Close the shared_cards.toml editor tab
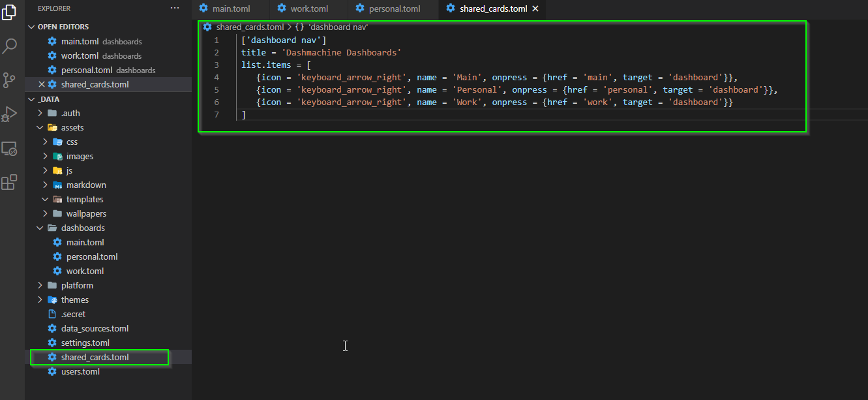The height and width of the screenshot is (400, 868). click(535, 9)
